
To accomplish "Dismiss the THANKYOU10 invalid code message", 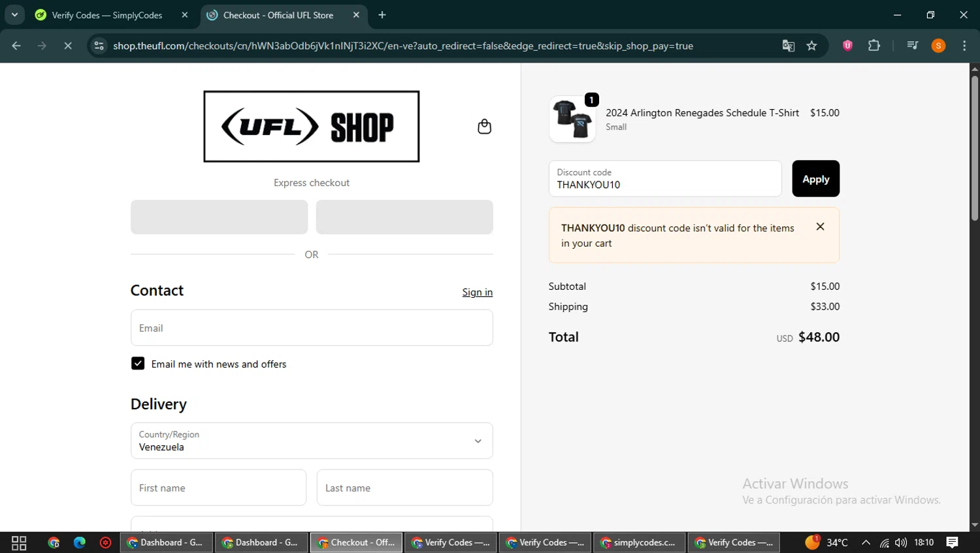I will [x=820, y=227].
